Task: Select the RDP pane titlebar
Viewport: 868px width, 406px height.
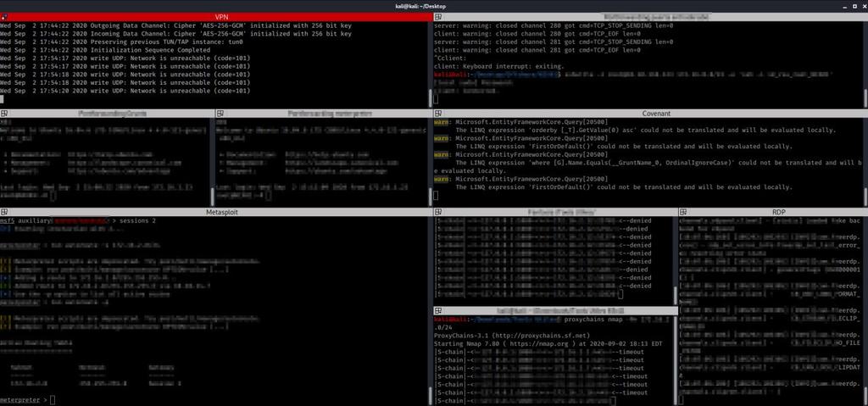Action: tap(773, 212)
